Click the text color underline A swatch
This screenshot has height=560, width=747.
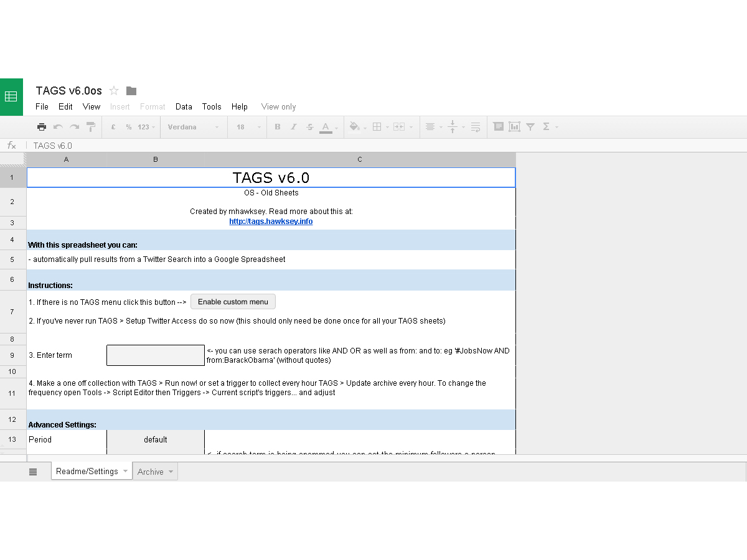[326, 127]
